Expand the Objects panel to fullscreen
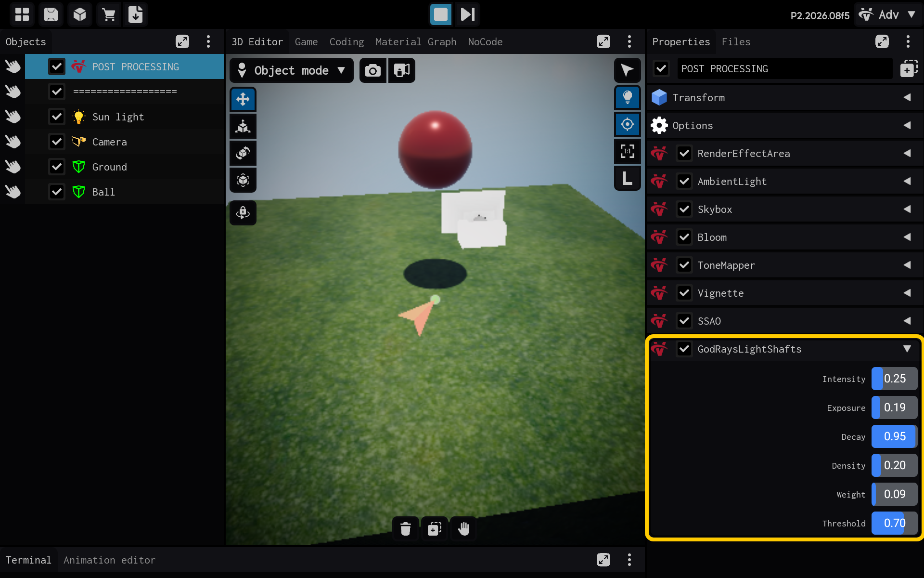 [182, 41]
